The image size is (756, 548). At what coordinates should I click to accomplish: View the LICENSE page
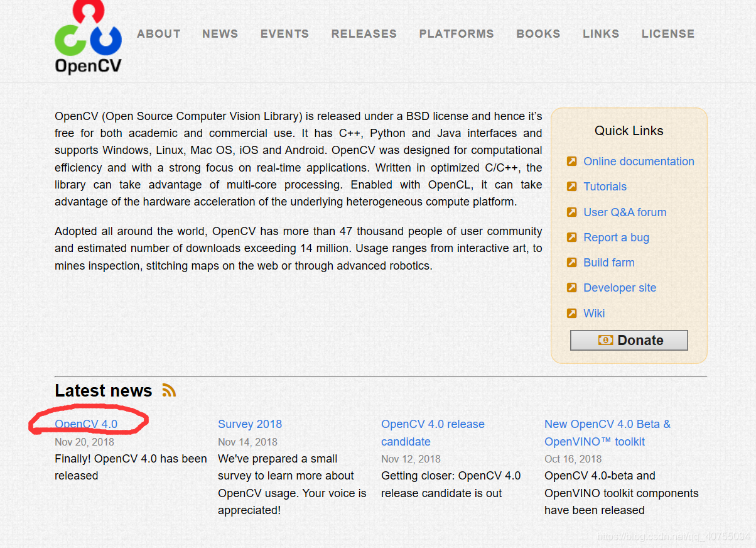668,34
